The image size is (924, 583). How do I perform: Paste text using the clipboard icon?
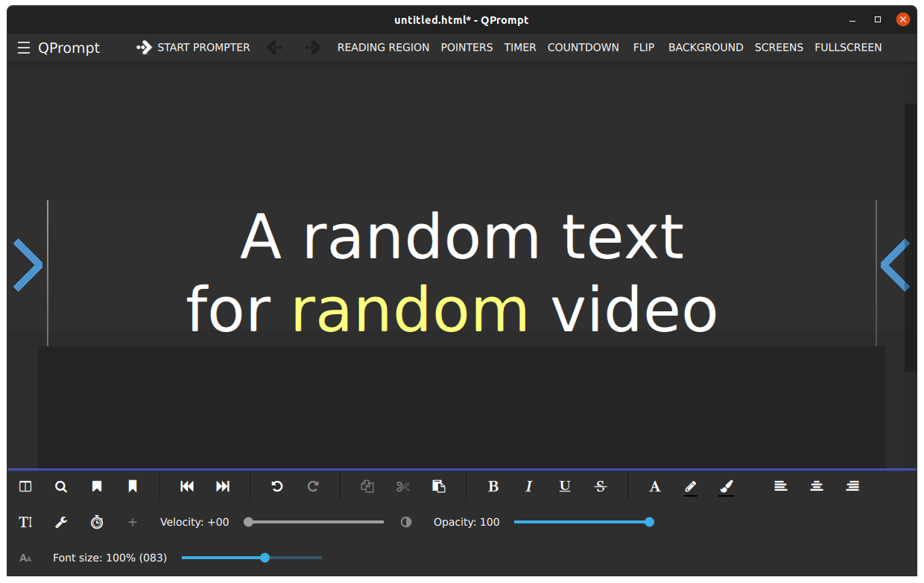tap(439, 486)
